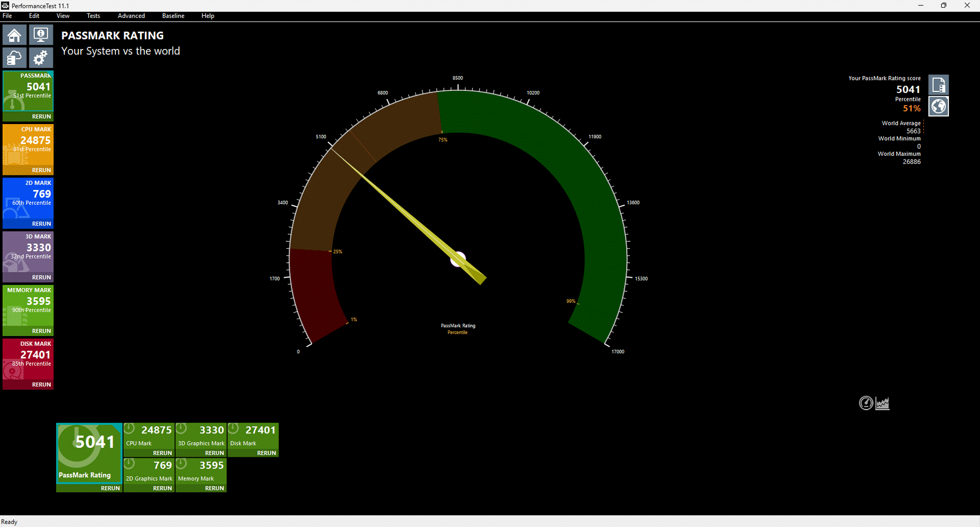Viewport: 980px width, 527px height.
Task: Click the save results document icon
Action: 939,85
